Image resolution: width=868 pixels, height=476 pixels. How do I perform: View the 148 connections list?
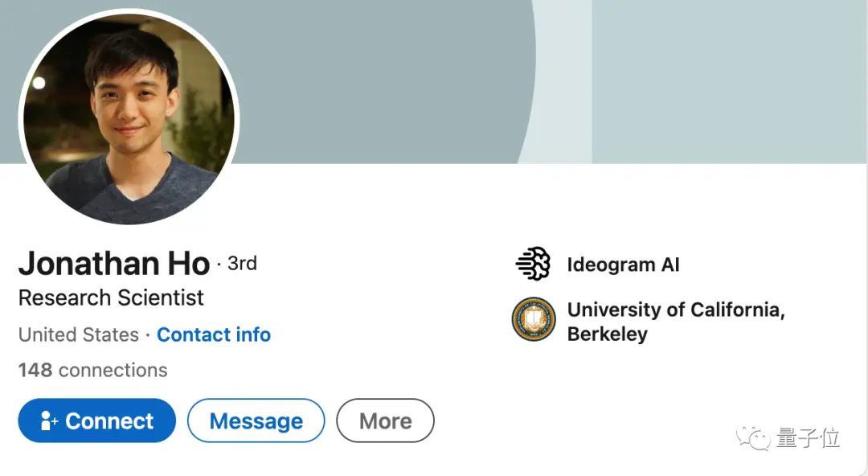click(x=92, y=370)
